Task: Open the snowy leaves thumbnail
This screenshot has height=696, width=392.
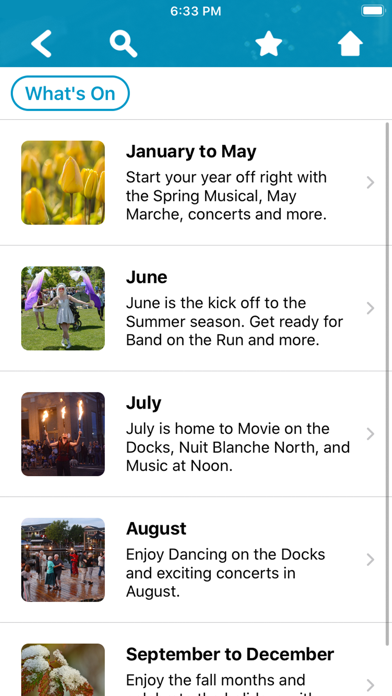Action: click(63, 670)
